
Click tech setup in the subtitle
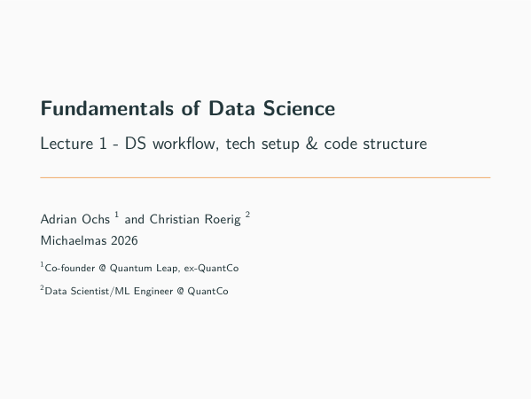point(262,144)
